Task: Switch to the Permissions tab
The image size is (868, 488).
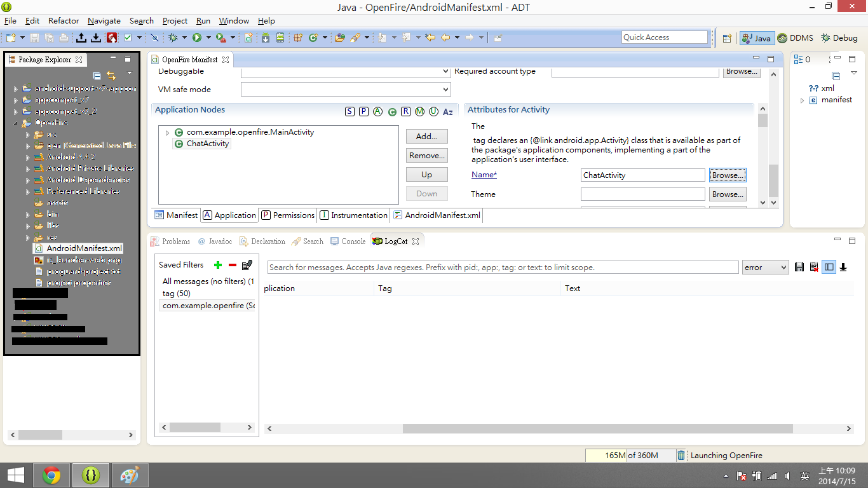Action: click(288, 215)
